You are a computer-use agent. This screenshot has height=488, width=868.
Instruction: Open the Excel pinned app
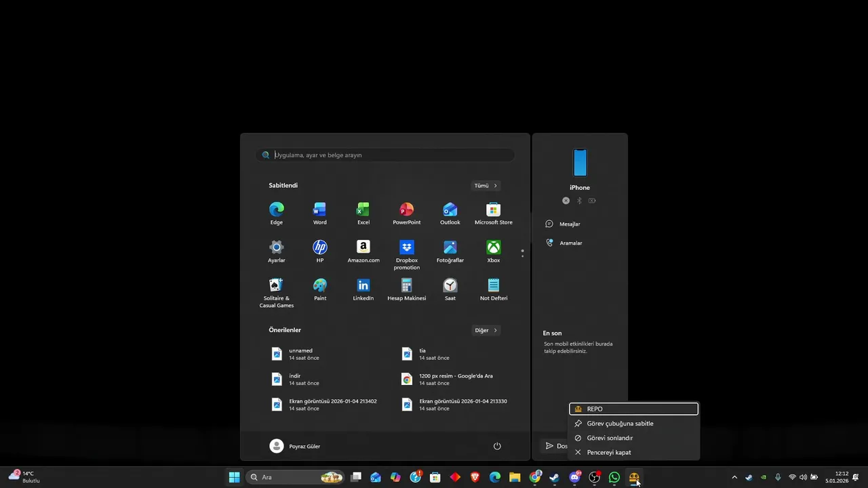pos(363,213)
